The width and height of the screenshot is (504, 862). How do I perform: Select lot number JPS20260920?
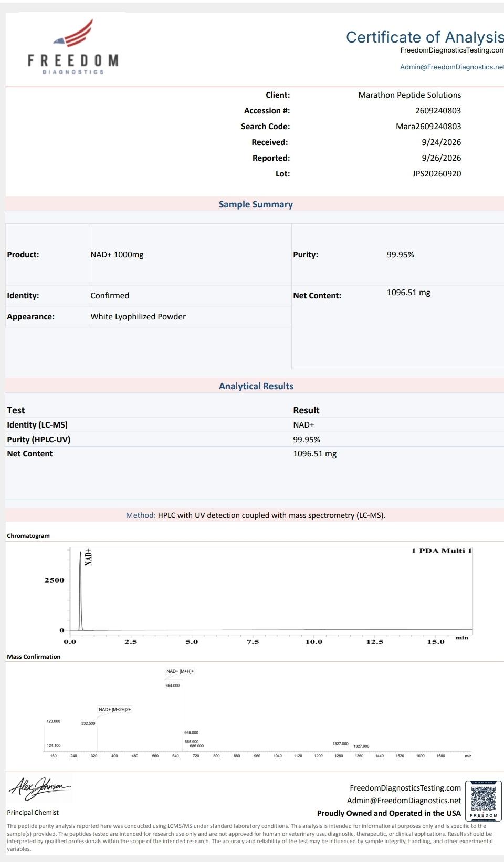[x=436, y=174]
